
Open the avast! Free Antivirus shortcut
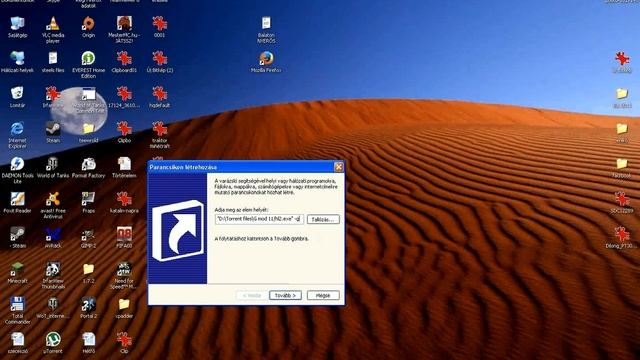(x=53, y=199)
